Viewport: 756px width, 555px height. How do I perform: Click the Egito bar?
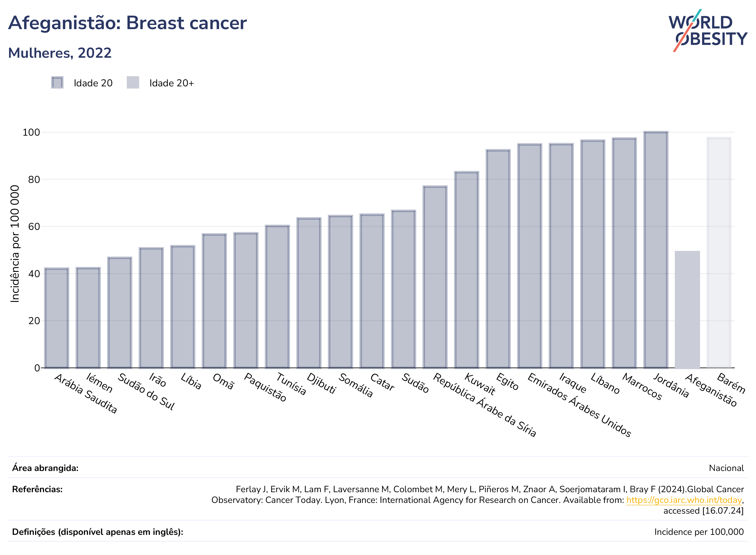point(498,259)
